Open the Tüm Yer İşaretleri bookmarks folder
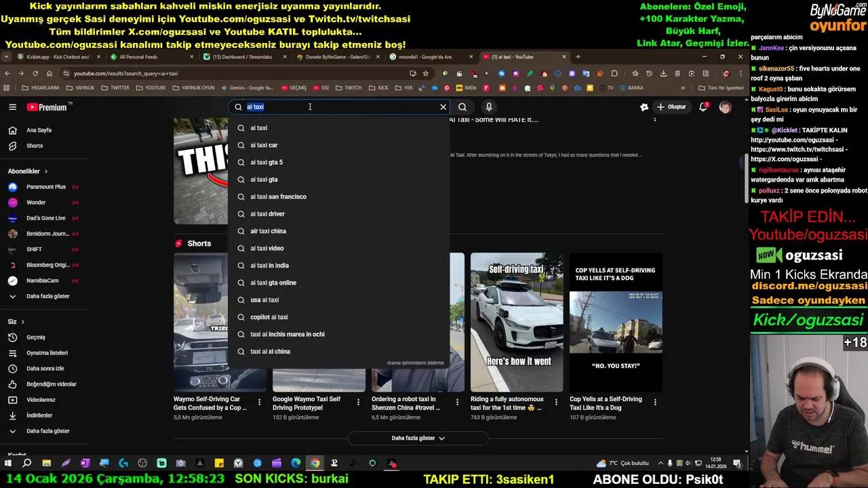This screenshot has height=488, width=868. tap(721, 88)
